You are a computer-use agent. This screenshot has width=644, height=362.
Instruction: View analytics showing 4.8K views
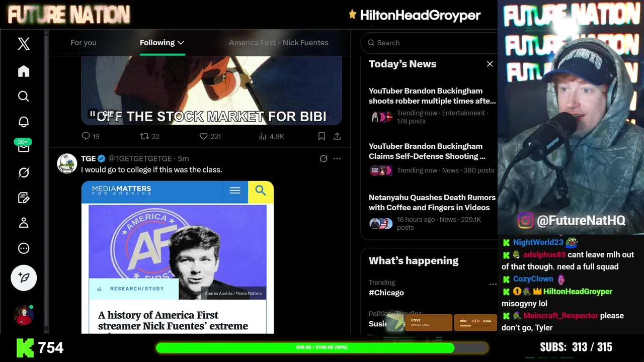271,136
